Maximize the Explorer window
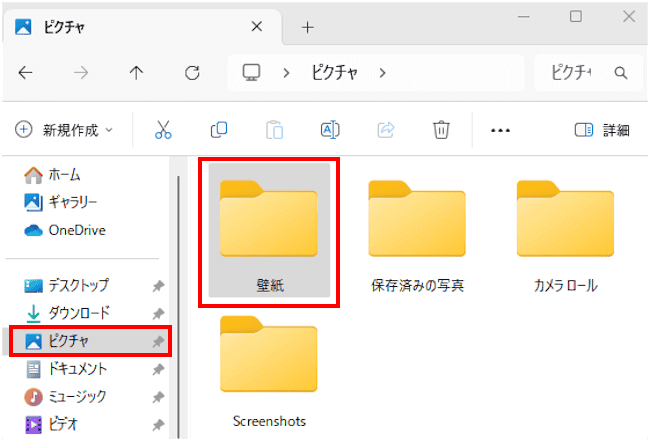The width and height of the screenshot is (650, 441). (x=576, y=17)
